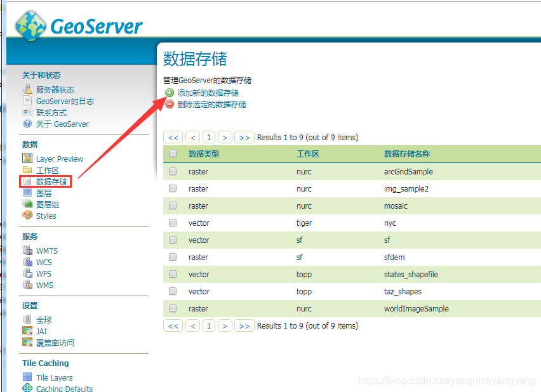Go to last page using top >> button
The height and width of the screenshot is (392, 541).
244,137
